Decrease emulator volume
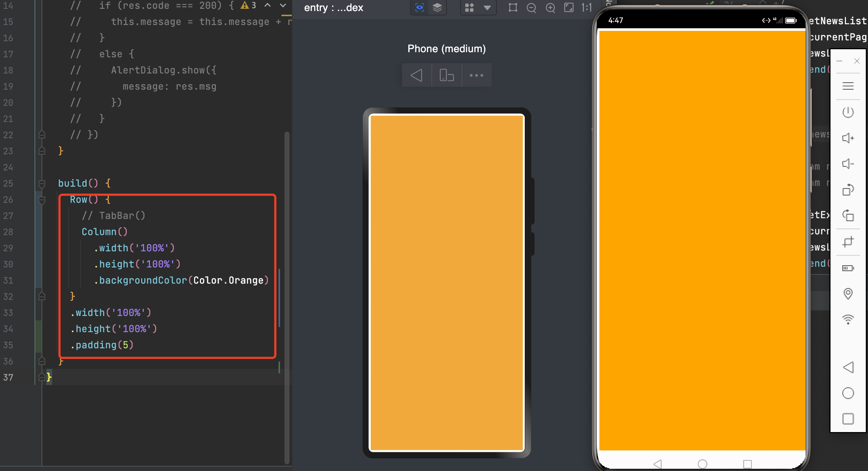The height and width of the screenshot is (471, 868). pos(848,164)
